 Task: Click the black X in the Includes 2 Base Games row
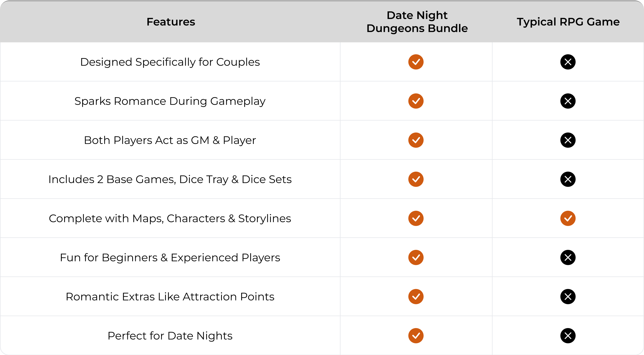click(568, 179)
